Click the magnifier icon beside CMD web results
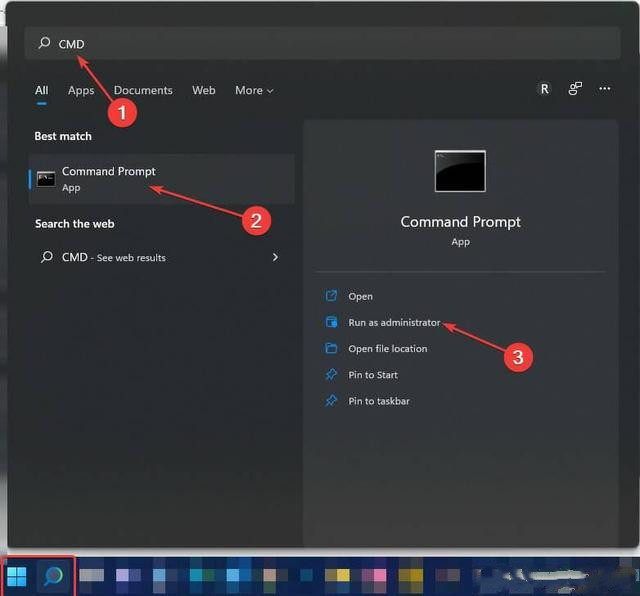 tap(47, 257)
